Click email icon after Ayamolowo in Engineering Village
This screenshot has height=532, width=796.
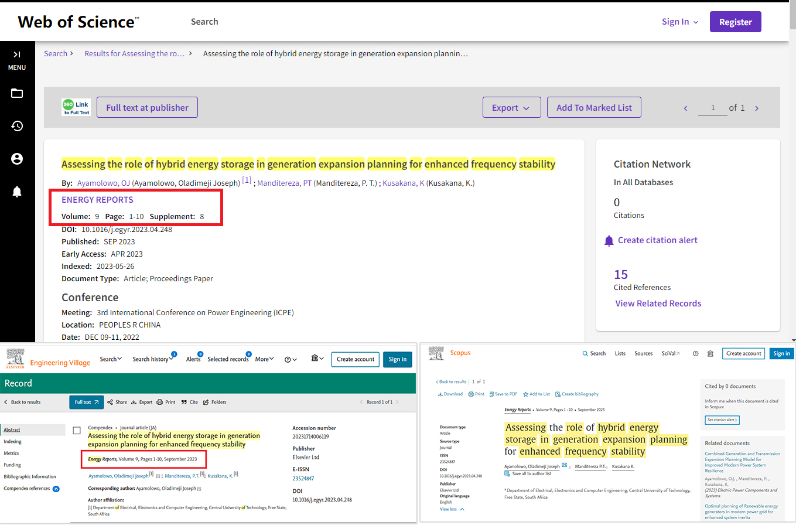(x=158, y=476)
